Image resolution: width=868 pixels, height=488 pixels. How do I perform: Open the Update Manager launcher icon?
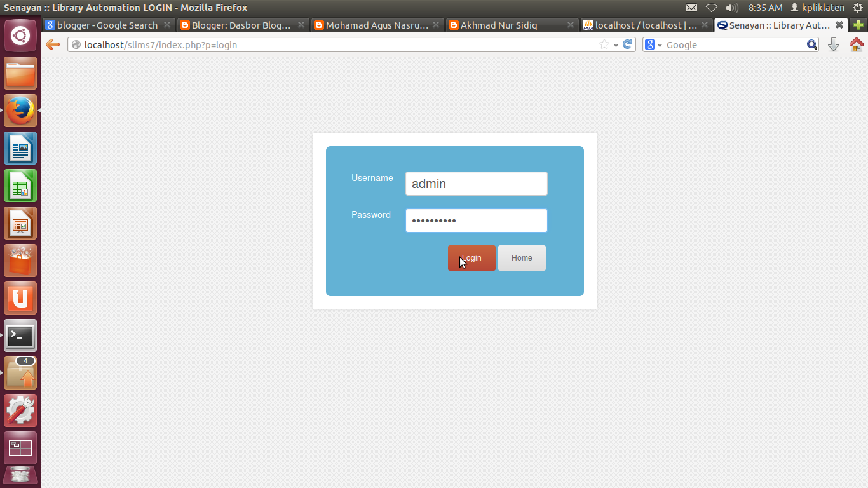point(20,373)
